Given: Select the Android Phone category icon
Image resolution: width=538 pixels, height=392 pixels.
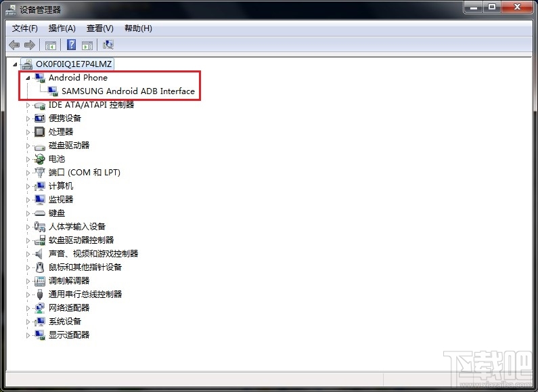Looking at the screenshot, I should pyautogui.click(x=40, y=78).
